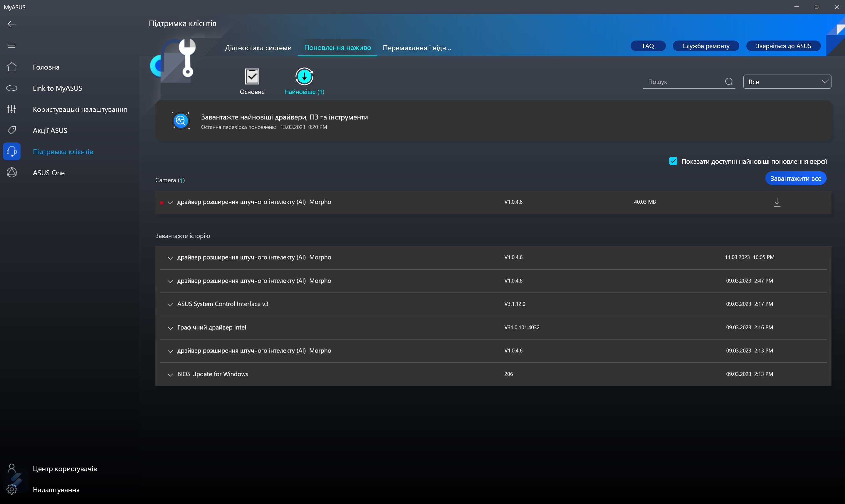Image resolution: width=845 pixels, height=504 pixels.
Task: Open ASUS One sidebar icon
Action: point(11,173)
